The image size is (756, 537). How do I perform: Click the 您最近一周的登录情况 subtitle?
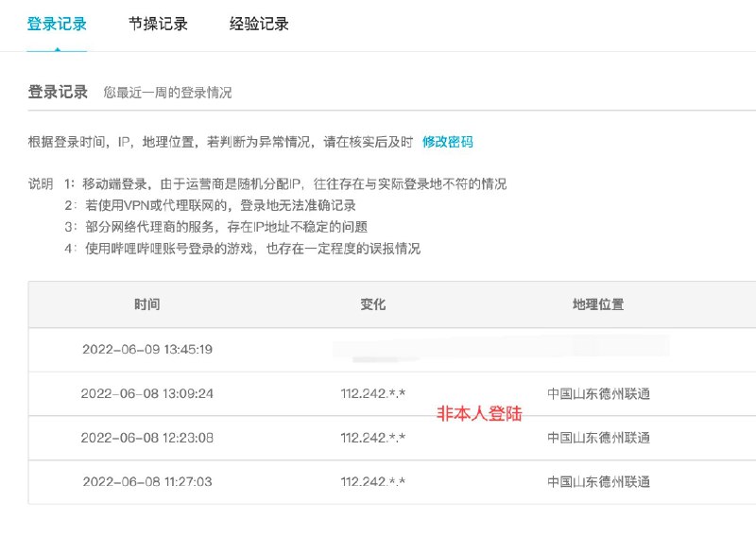click(167, 93)
